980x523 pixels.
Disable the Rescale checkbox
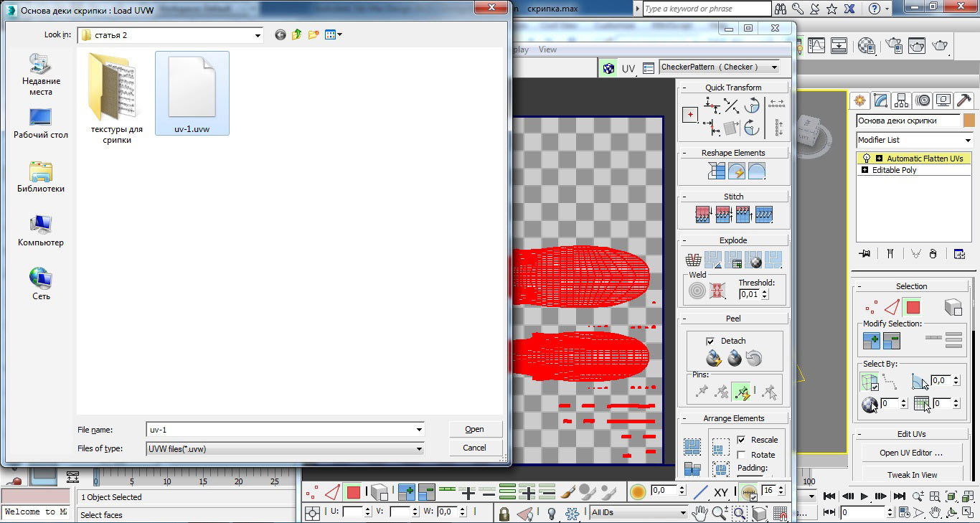(x=741, y=440)
